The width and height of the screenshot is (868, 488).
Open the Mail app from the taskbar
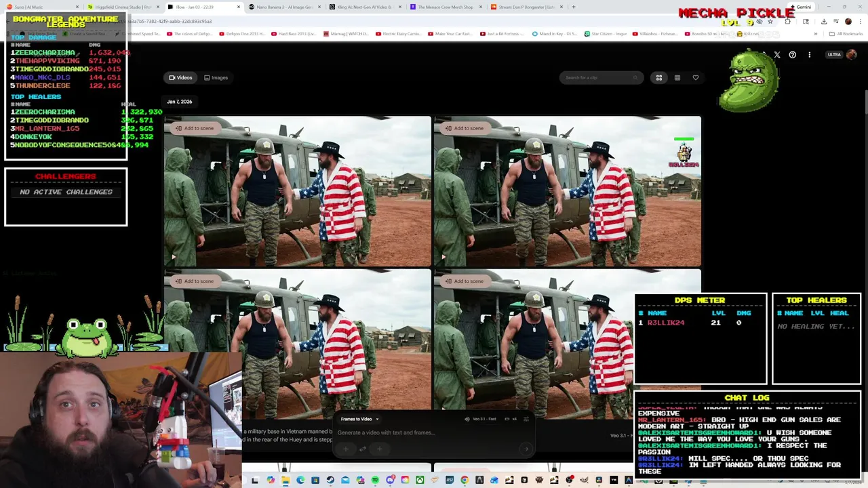[x=345, y=481]
